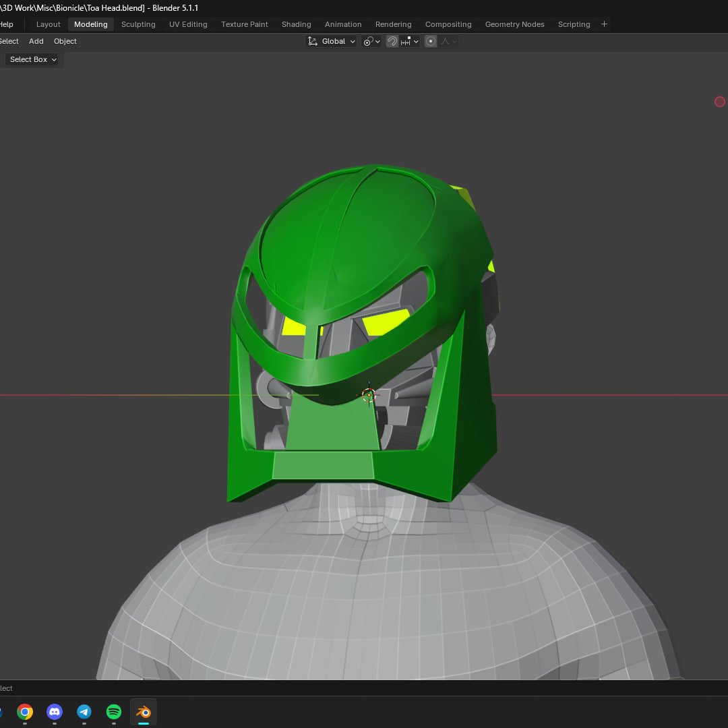
Task: Open the UV Editing workspace tab
Action: click(188, 24)
